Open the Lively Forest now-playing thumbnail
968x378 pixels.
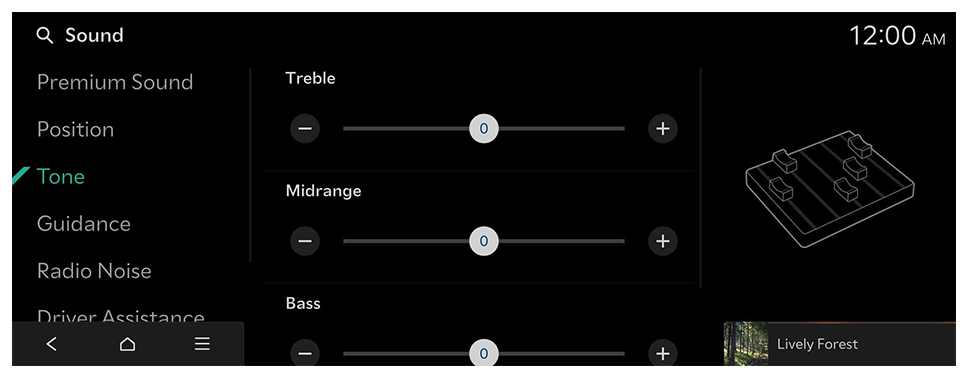(x=746, y=344)
